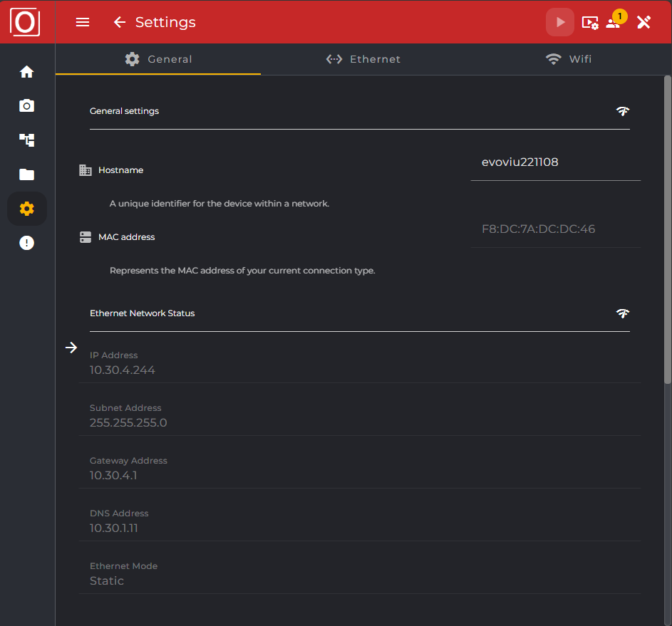Open the workflow editor sidebar icon
Image resolution: width=672 pixels, height=626 pixels.
point(26,140)
